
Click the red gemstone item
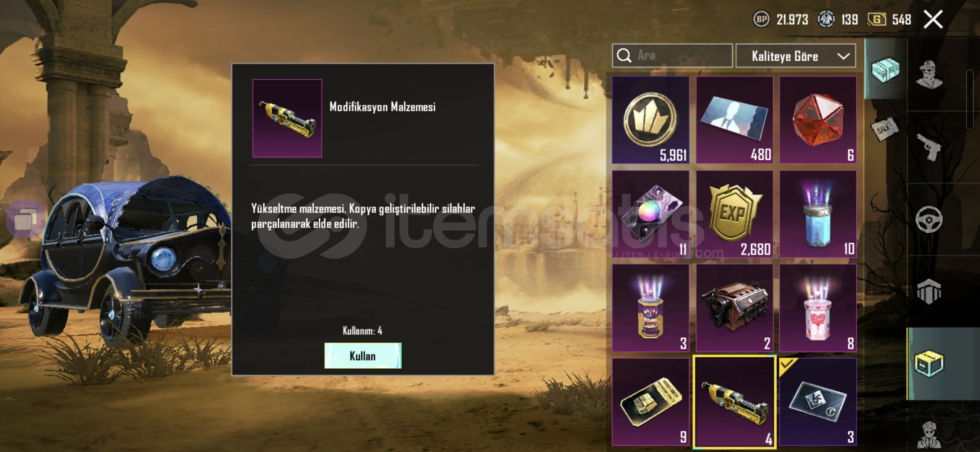818,120
